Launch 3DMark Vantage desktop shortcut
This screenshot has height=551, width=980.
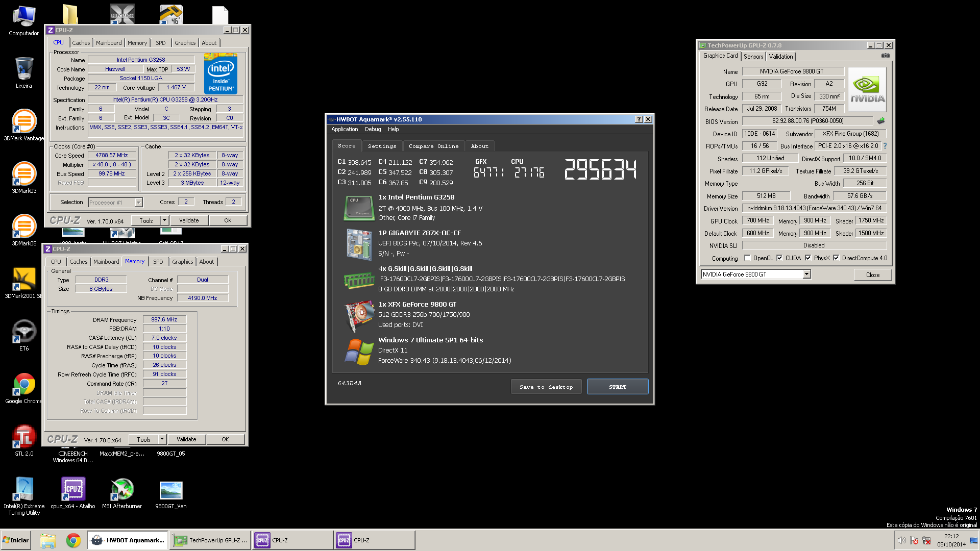pyautogui.click(x=23, y=125)
